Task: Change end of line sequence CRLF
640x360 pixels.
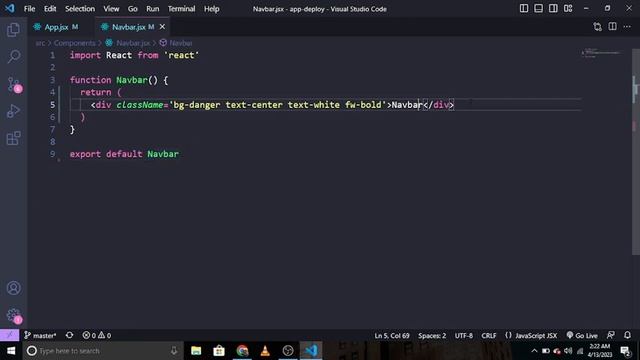Action: pyautogui.click(x=489, y=336)
